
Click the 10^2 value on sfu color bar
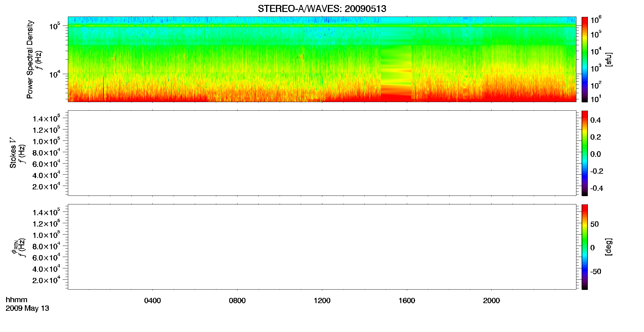point(596,85)
